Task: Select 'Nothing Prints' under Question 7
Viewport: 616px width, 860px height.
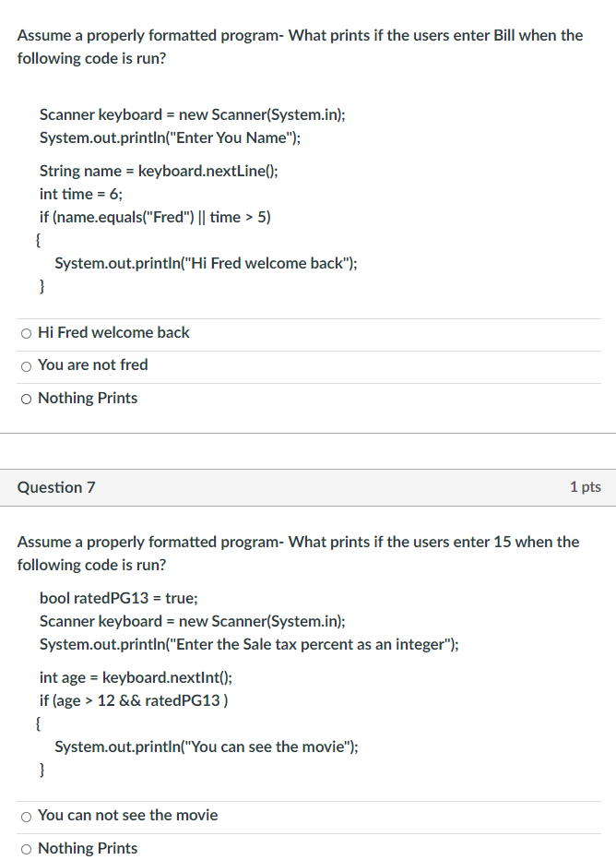Action: tap(26, 848)
